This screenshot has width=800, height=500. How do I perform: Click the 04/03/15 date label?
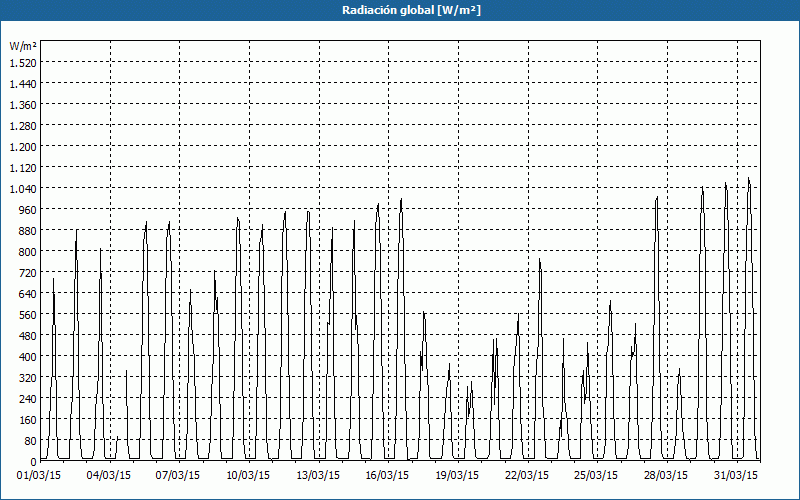pos(109,476)
